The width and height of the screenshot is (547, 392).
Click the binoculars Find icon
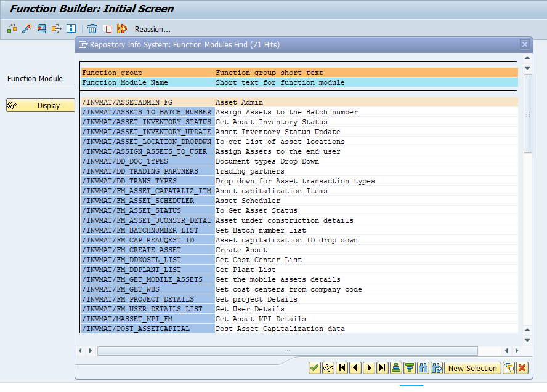423,368
